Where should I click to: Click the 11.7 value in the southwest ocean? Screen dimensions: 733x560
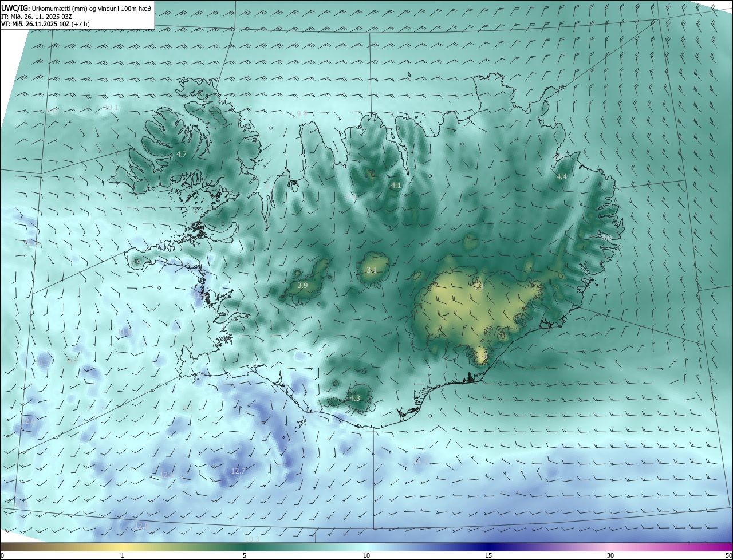coord(44,363)
